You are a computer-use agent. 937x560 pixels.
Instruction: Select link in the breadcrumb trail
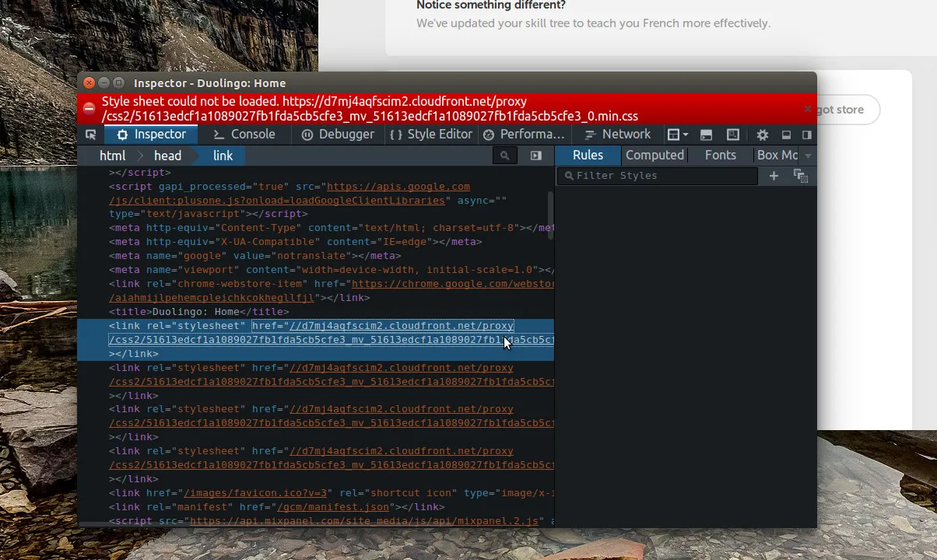223,156
